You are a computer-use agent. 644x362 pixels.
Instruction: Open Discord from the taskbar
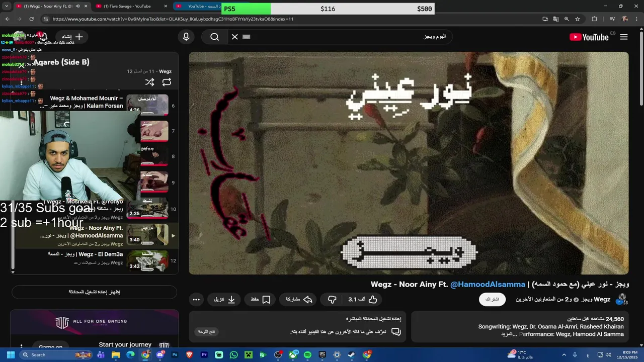pos(160,355)
